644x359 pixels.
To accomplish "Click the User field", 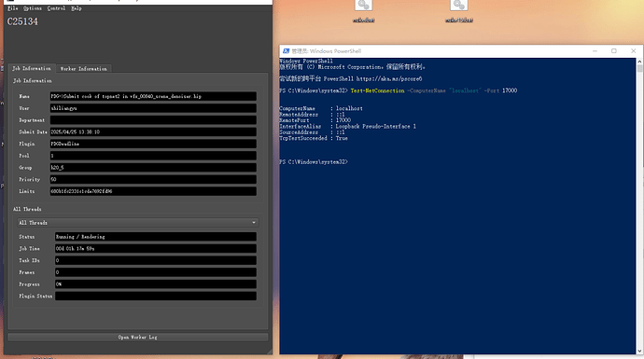I will click(x=153, y=108).
